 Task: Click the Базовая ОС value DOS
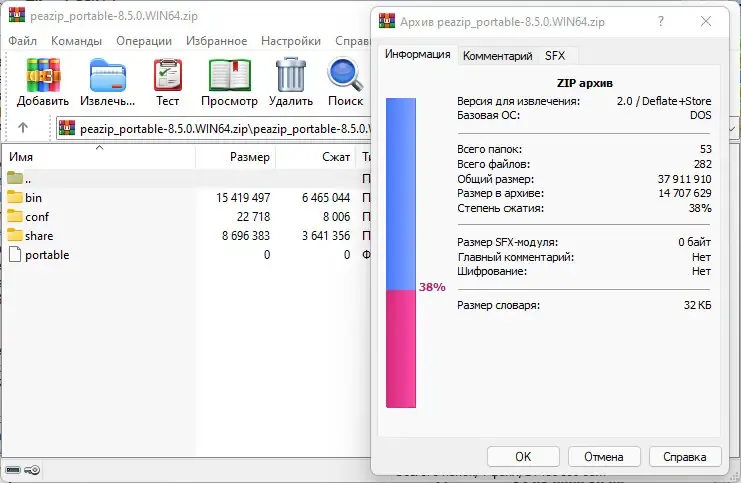coord(700,115)
